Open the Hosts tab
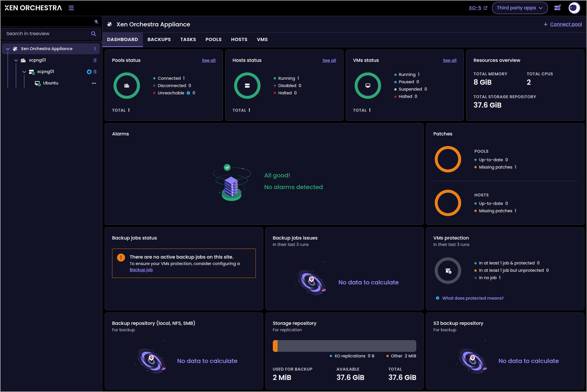 [x=239, y=40]
